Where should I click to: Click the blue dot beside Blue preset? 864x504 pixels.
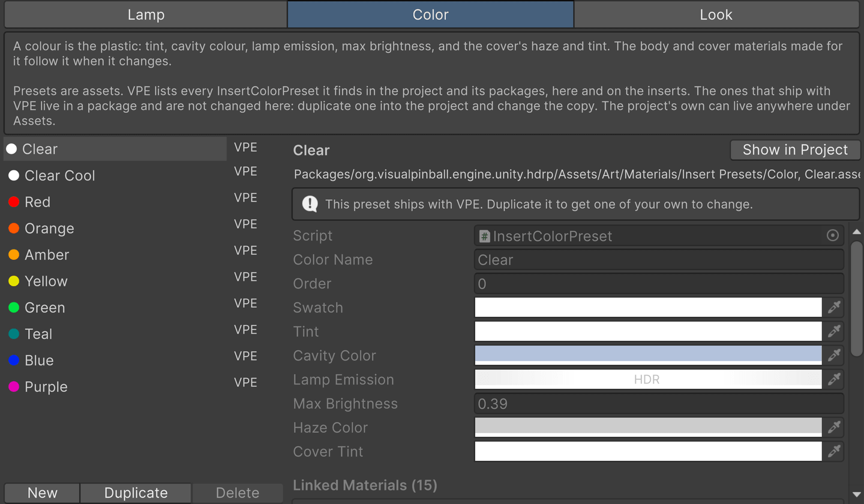pos(14,361)
